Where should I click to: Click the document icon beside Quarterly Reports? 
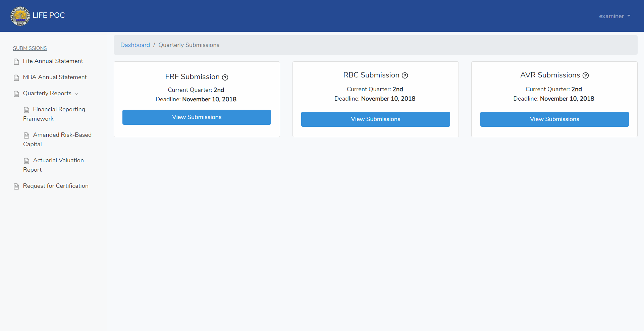16,94
